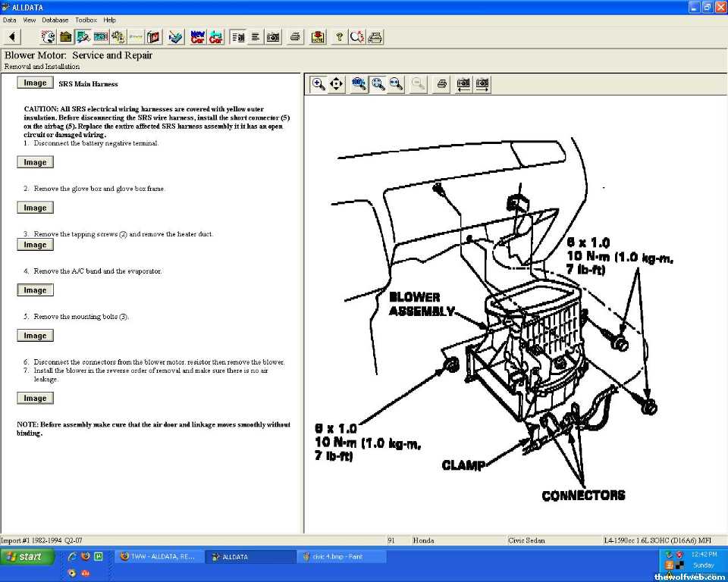728x582 pixels.
Task: Click the fit-width zoom magnifier icon
Action: 396,84
